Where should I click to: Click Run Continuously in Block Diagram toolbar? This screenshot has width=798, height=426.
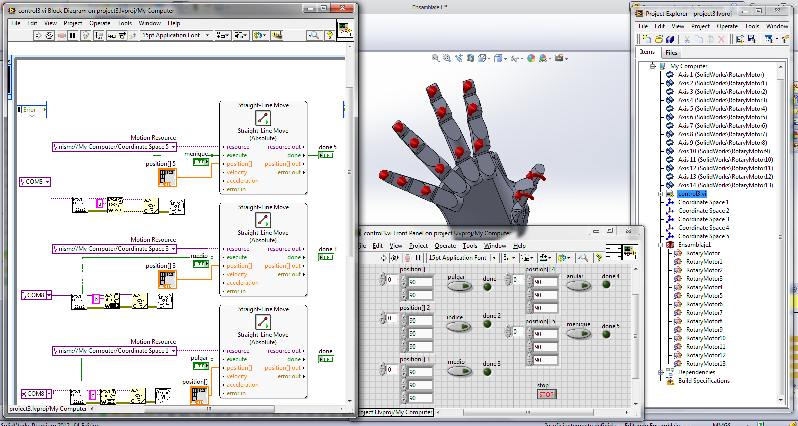click(x=49, y=35)
